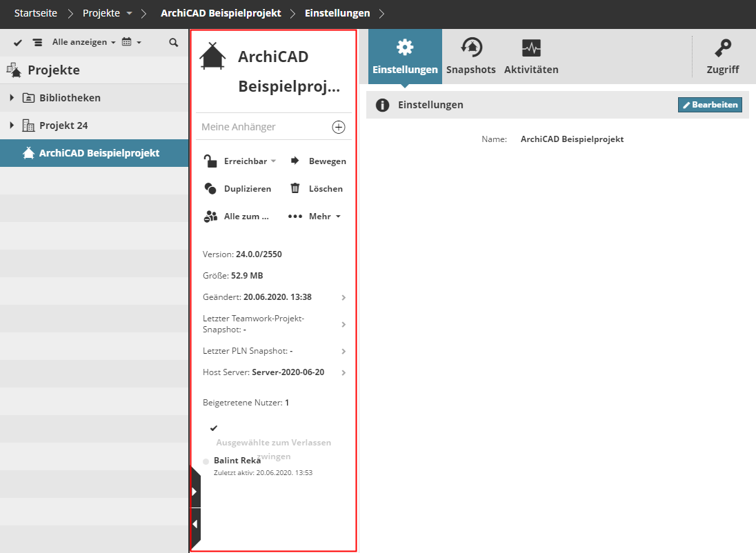Select the Bibliotheken tree row label

[70, 98]
